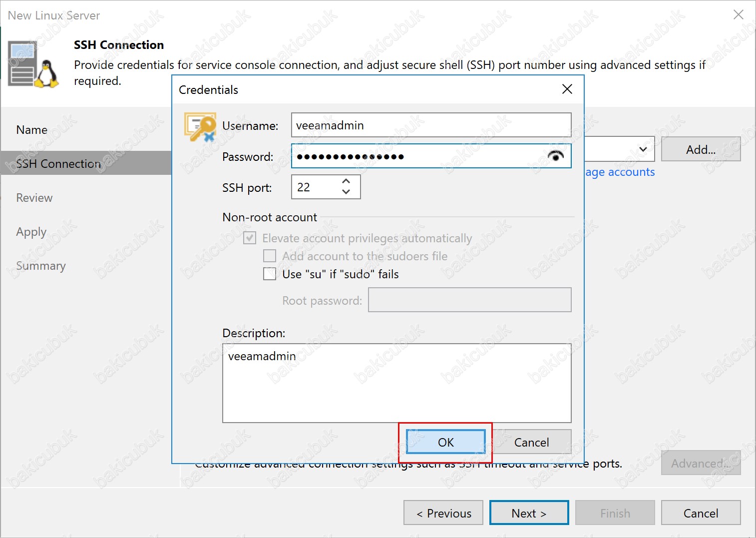Click the Description text area
Viewport: 756px width, 538px height.
pyautogui.click(x=397, y=383)
